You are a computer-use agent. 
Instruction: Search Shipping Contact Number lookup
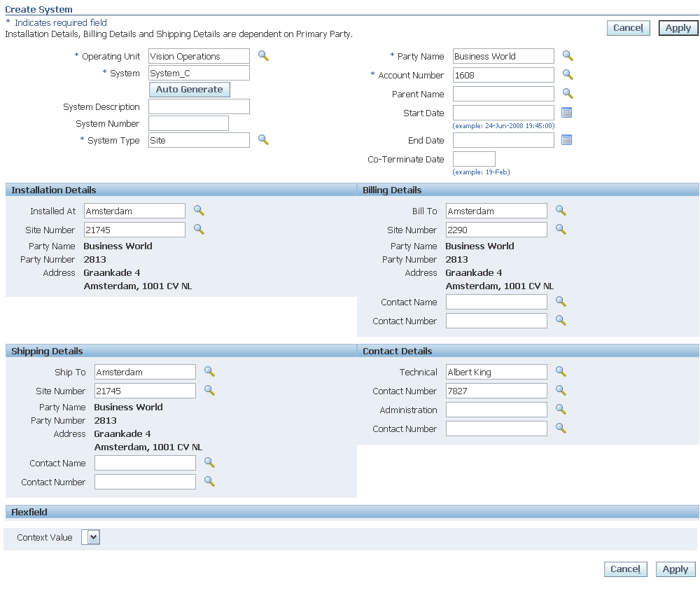[x=209, y=481]
